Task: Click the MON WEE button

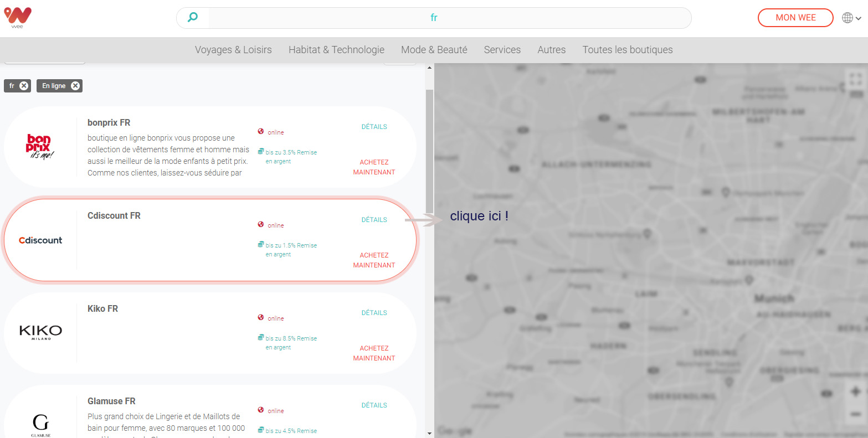Action: tap(795, 18)
